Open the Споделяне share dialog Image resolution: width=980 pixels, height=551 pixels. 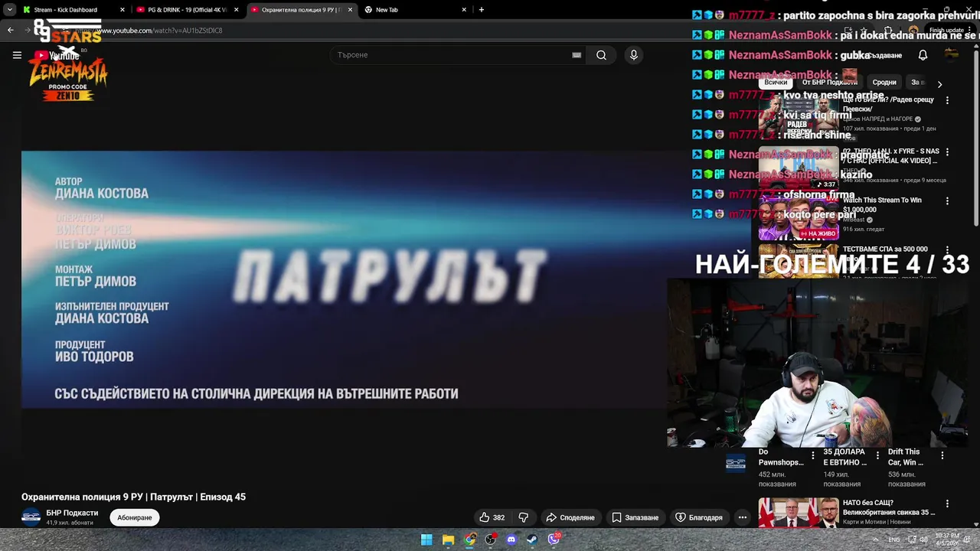point(570,517)
